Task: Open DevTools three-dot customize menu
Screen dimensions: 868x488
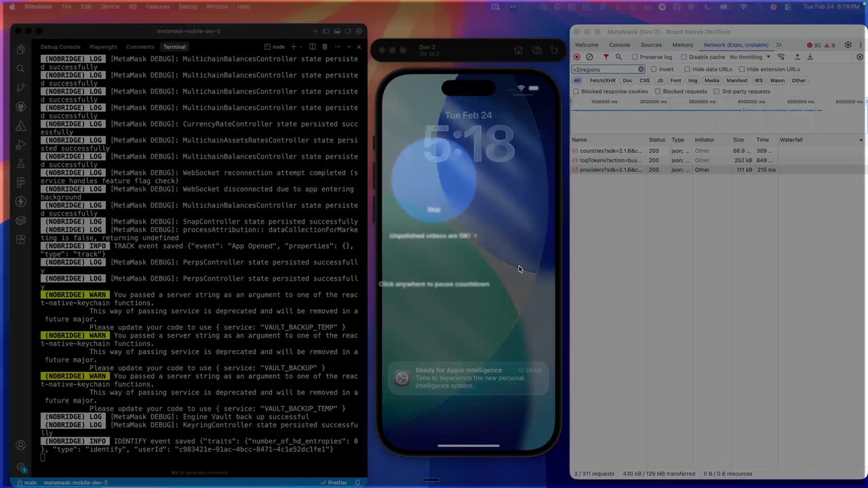Action: pos(860,45)
